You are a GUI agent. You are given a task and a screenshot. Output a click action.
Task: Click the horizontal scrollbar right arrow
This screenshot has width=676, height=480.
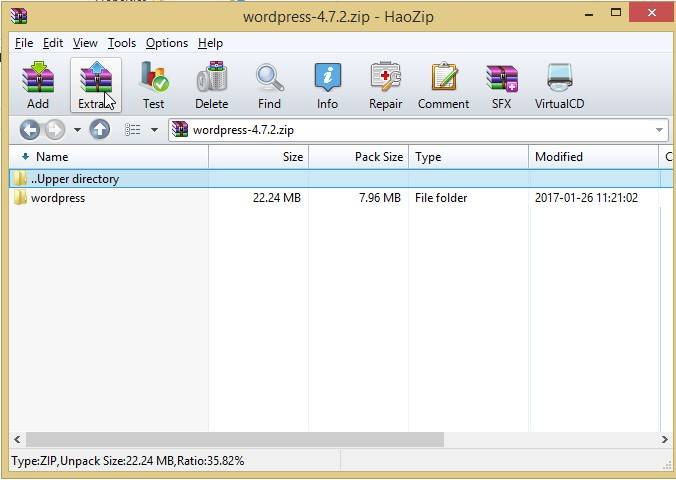coord(665,439)
